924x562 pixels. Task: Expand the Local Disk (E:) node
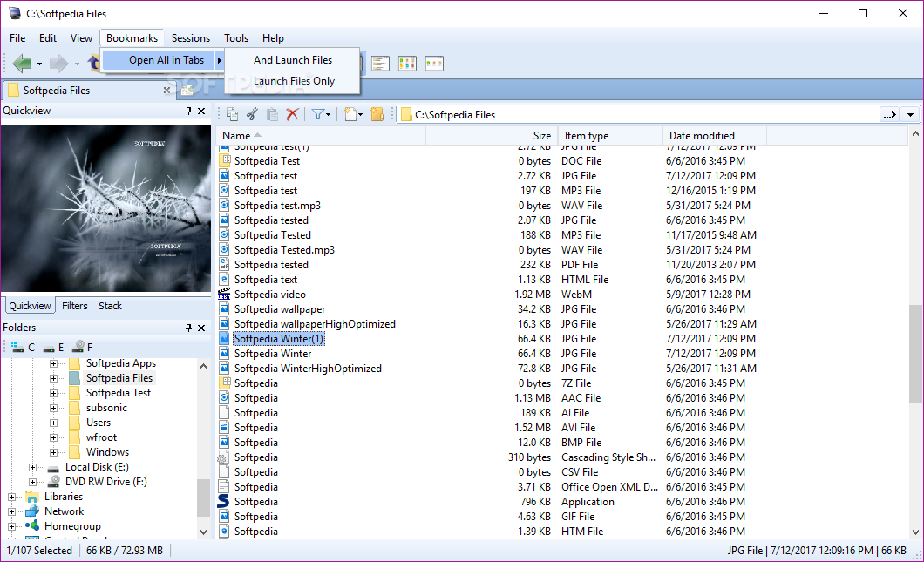coord(32,467)
